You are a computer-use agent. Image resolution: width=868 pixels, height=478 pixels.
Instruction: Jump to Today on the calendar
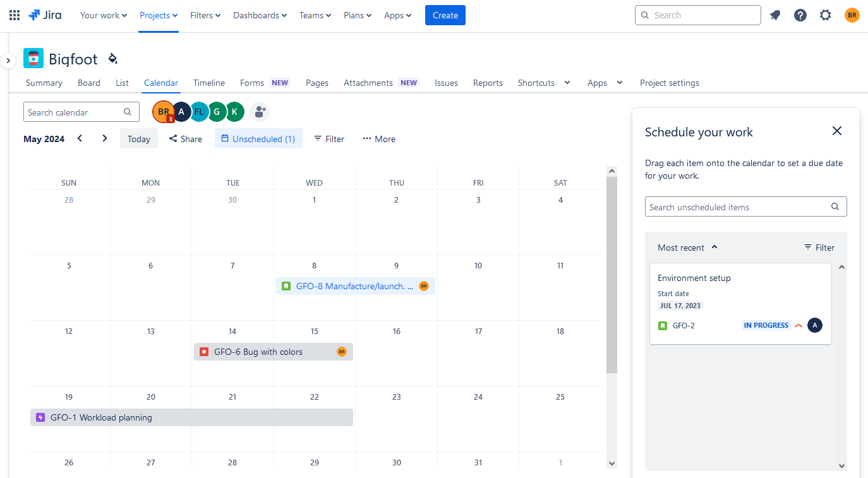tap(139, 139)
